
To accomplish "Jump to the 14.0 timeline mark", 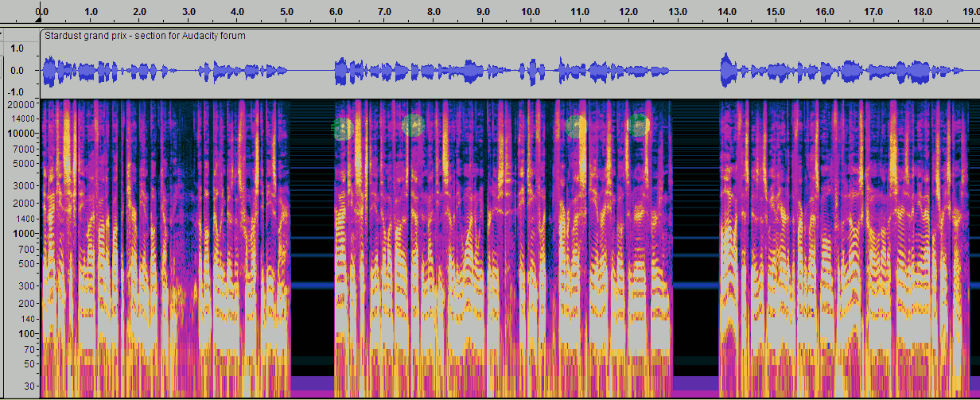I will (727, 12).
